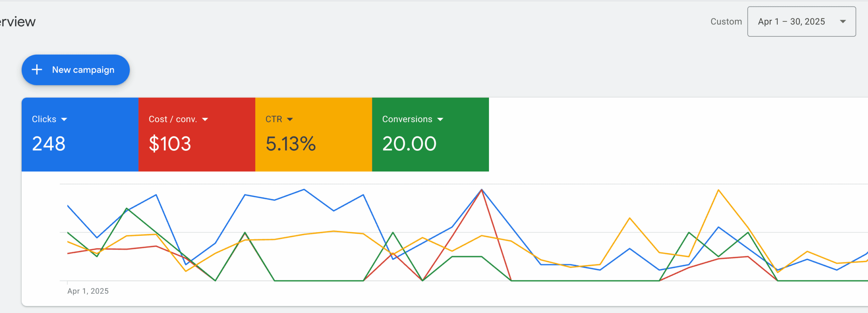The height and width of the screenshot is (313, 868).
Task: Click the Custom date range label
Action: [x=726, y=21]
